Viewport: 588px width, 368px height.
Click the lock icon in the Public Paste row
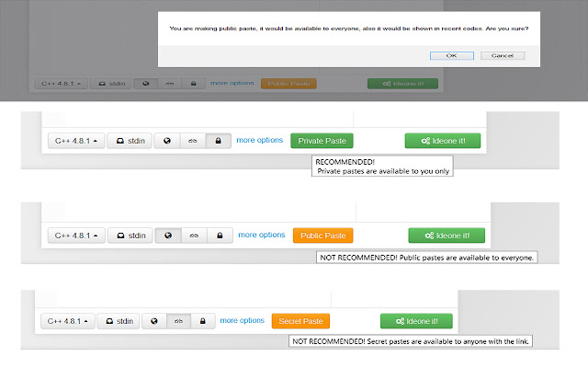tap(219, 236)
